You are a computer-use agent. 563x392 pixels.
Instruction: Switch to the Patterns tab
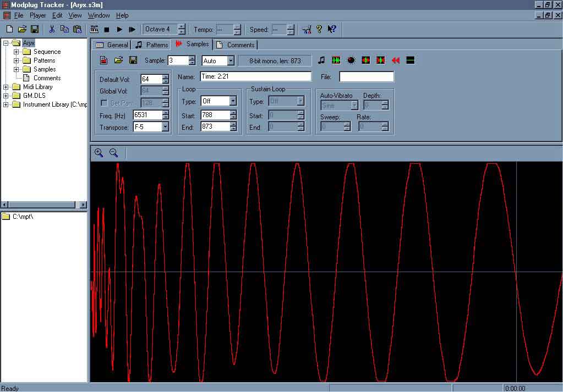[x=152, y=45]
